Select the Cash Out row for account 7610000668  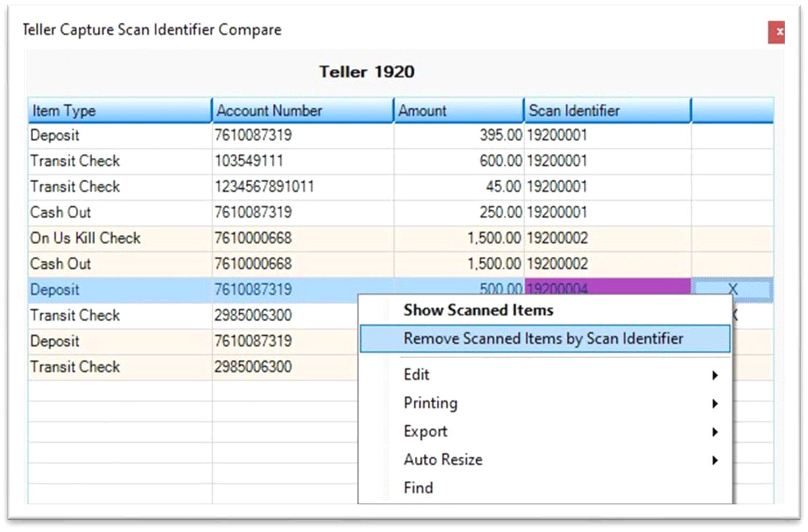401,264
